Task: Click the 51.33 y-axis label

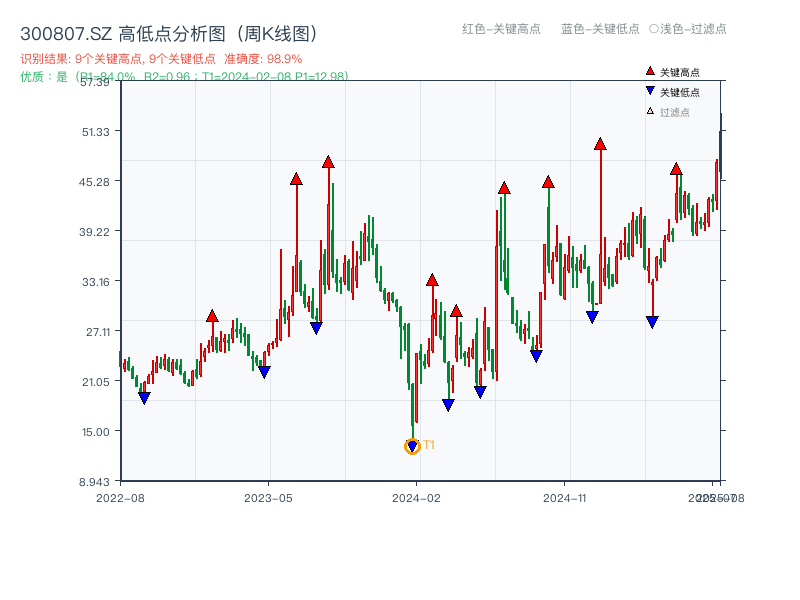Action: click(96, 132)
